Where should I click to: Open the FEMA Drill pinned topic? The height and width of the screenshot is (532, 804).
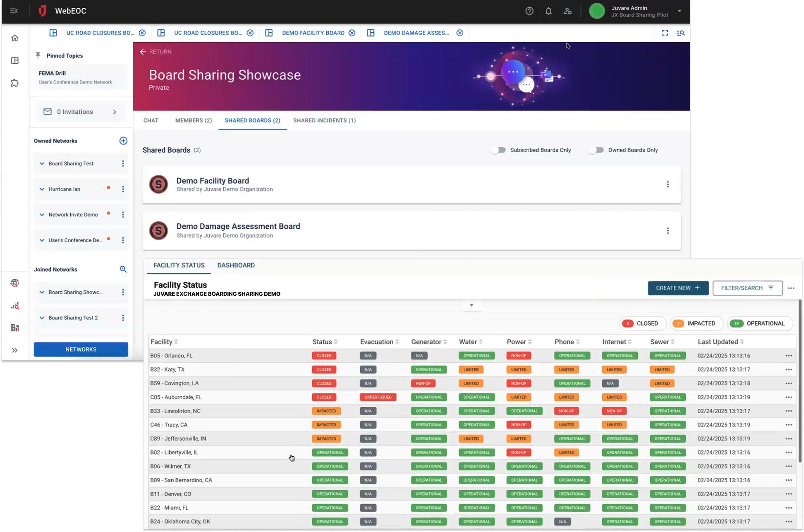[81, 77]
